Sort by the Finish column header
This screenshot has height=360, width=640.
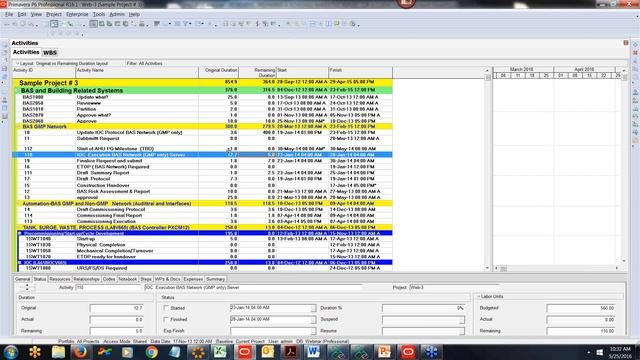[x=360, y=73]
